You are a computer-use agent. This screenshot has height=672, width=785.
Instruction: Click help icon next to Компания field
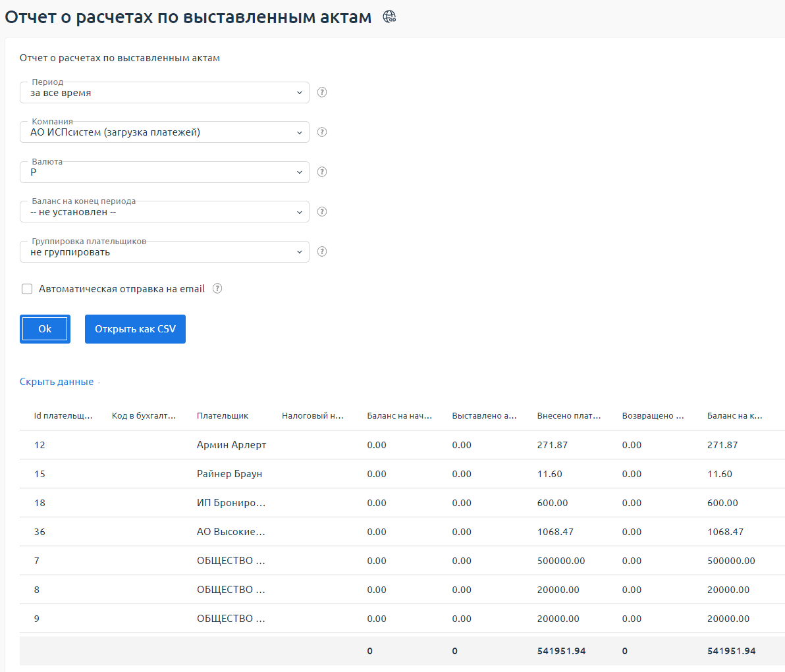[x=322, y=132]
